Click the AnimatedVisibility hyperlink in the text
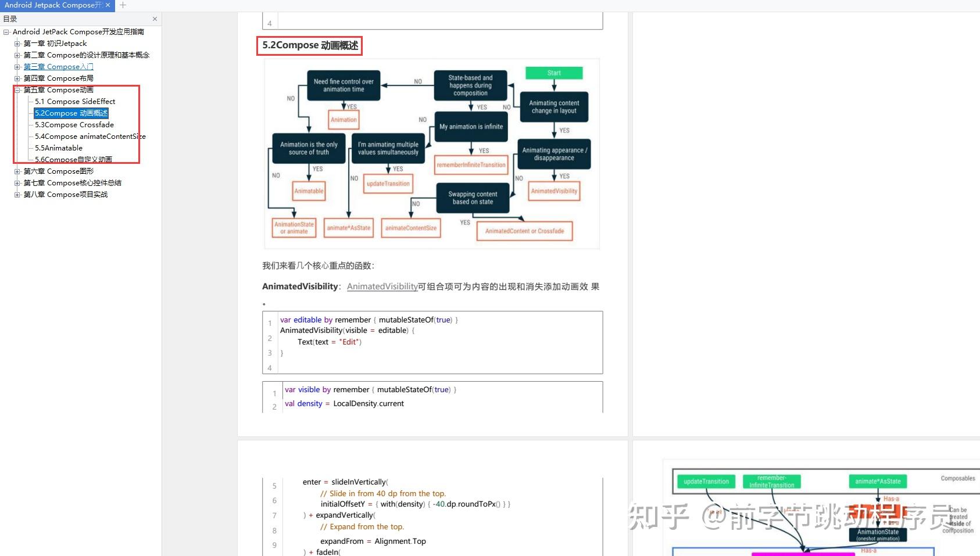The width and height of the screenshot is (980, 556). pyautogui.click(x=382, y=286)
